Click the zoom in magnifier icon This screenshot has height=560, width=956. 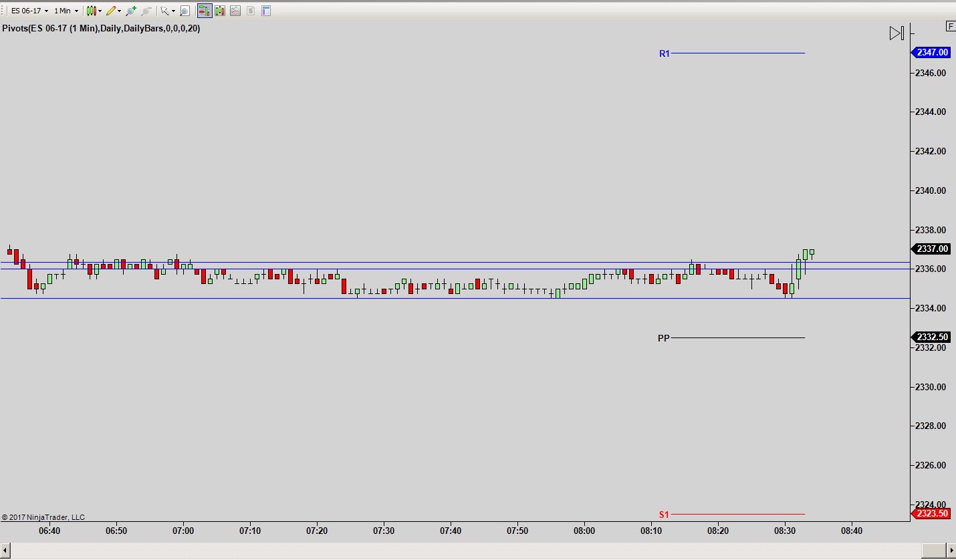131,11
